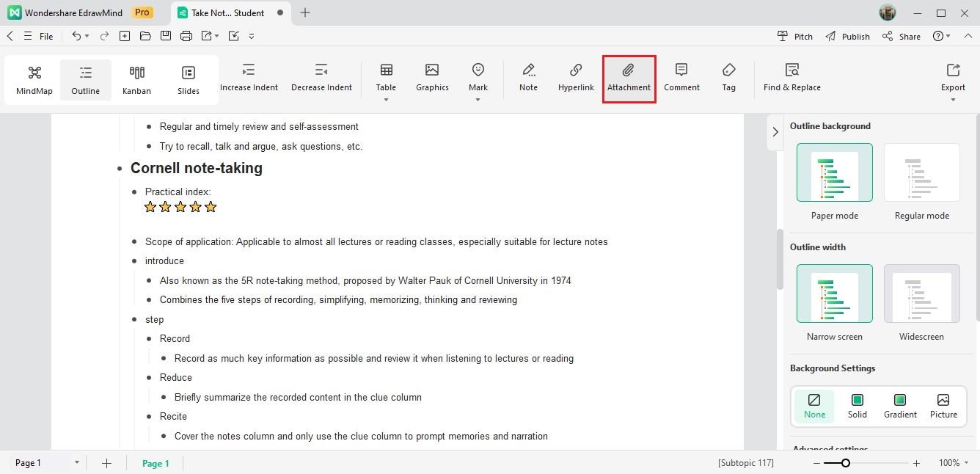
Task: Insert a Note on the topic
Action: 528,78
